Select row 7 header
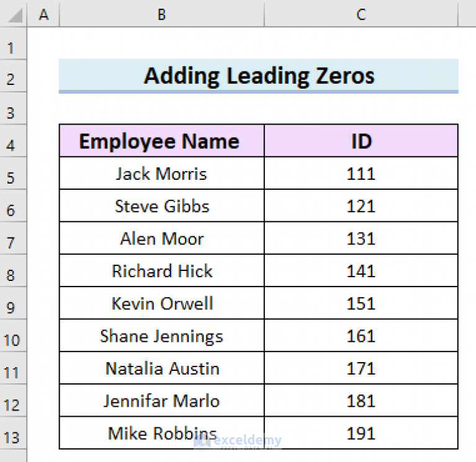 point(13,238)
